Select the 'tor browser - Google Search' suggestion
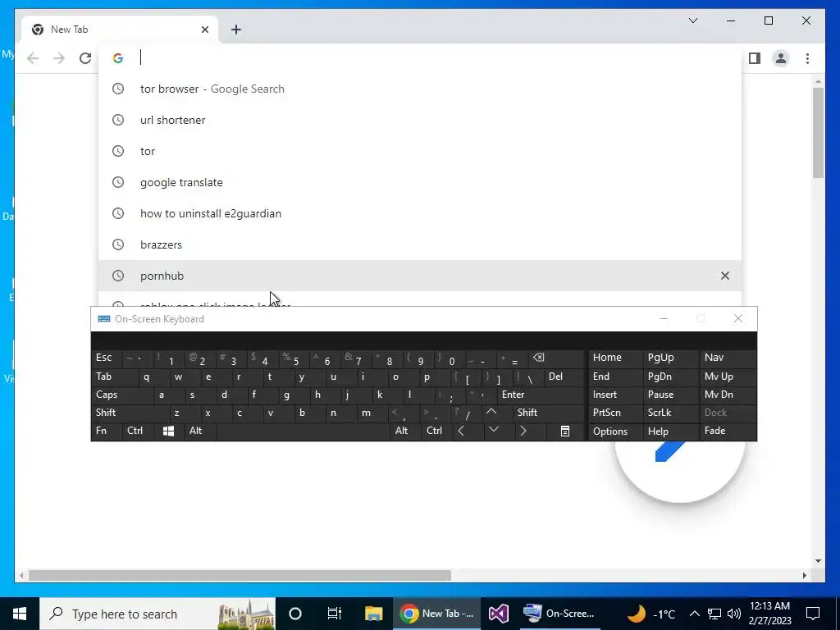 (420, 89)
